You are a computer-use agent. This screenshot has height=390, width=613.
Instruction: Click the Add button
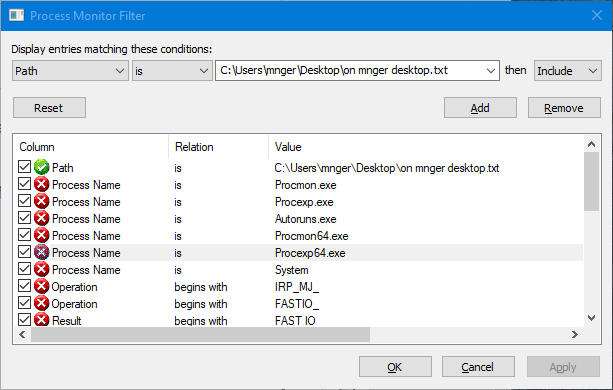pyautogui.click(x=480, y=108)
